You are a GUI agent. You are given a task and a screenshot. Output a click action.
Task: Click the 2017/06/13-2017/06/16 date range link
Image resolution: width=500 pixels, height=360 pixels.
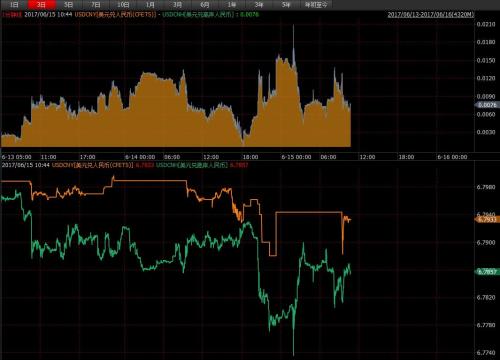coord(430,14)
